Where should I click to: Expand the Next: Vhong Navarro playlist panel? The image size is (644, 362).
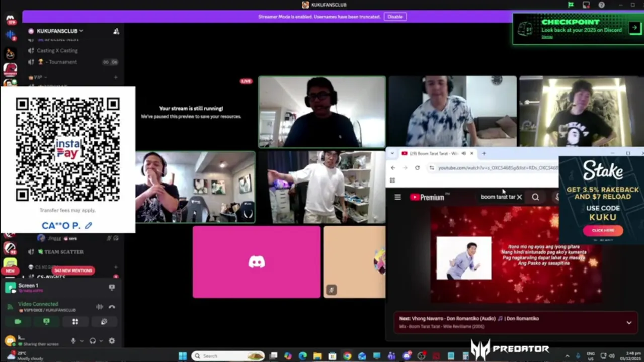coord(629,323)
